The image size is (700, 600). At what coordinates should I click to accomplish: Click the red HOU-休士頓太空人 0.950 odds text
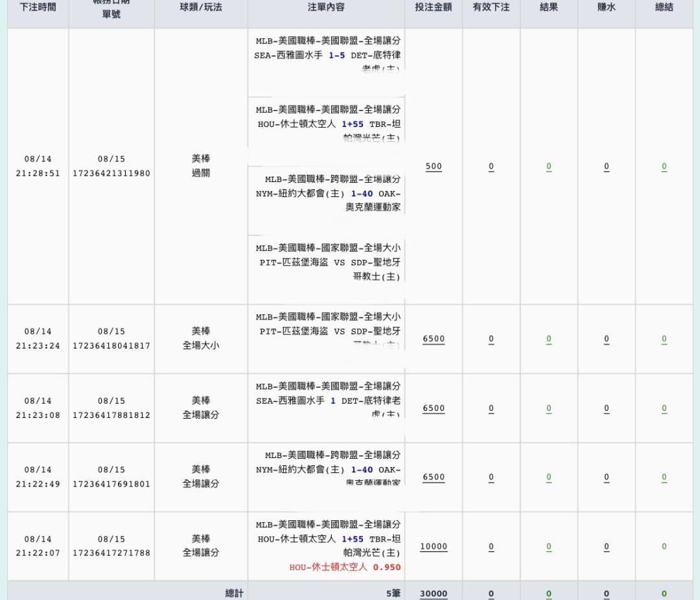[x=345, y=568]
